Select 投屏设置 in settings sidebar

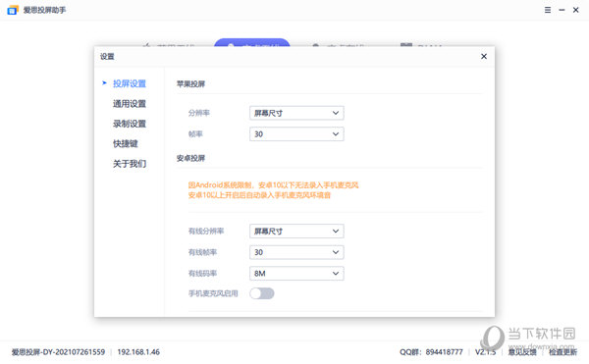pyautogui.click(x=130, y=83)
